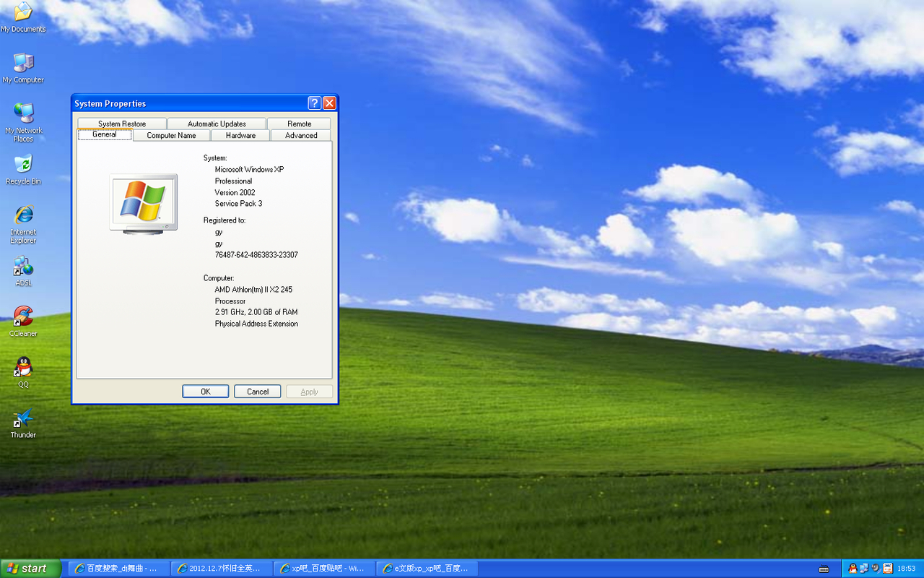The width and height of the screenshot is (924, 578).
Task: Select the Recycle Bin icon
Action: 23,170
